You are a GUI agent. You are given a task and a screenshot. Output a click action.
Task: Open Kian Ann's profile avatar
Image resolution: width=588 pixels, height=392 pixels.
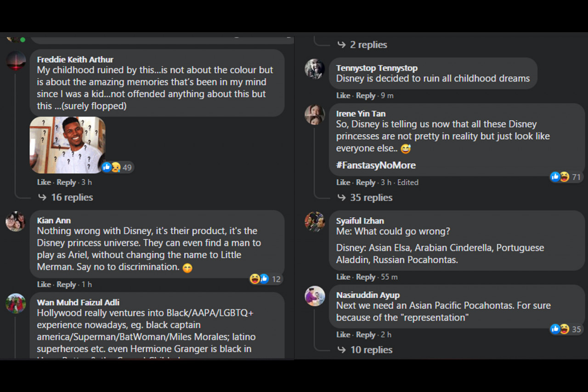coord(15,222)
